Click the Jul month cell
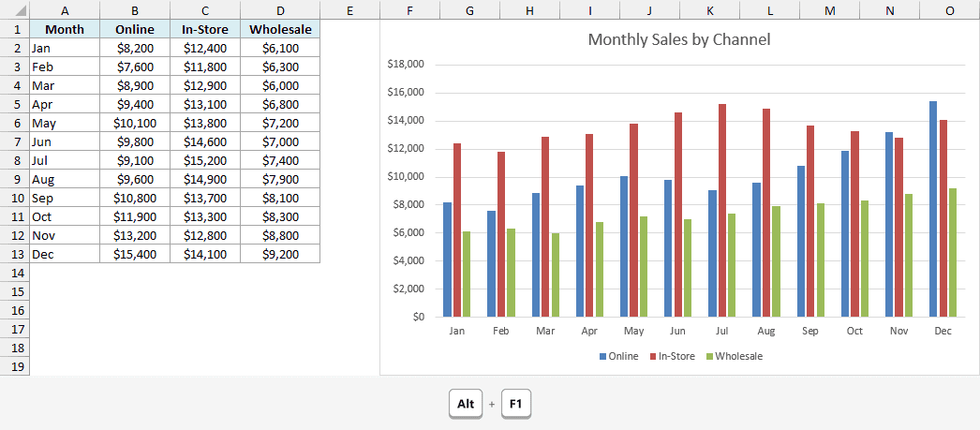The image size is (980, 430). coord(65,160)
